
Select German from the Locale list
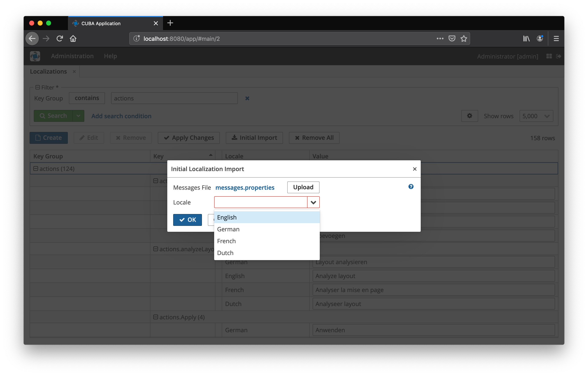[x=267, y=229]
